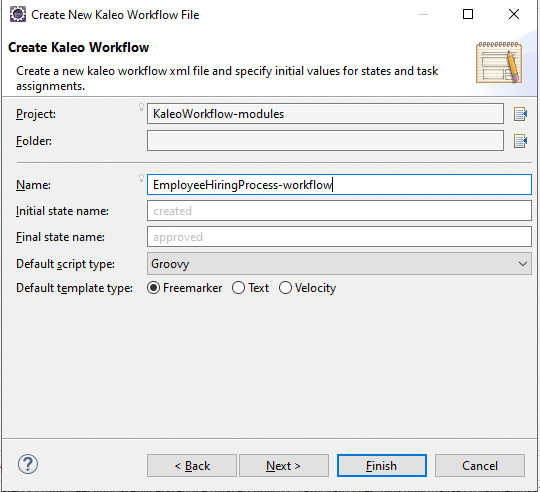Image resolution: width=540 pixels, height=492 pixels.
Task: Click the 'Project:' label
Action: click(x=36, y=114)
